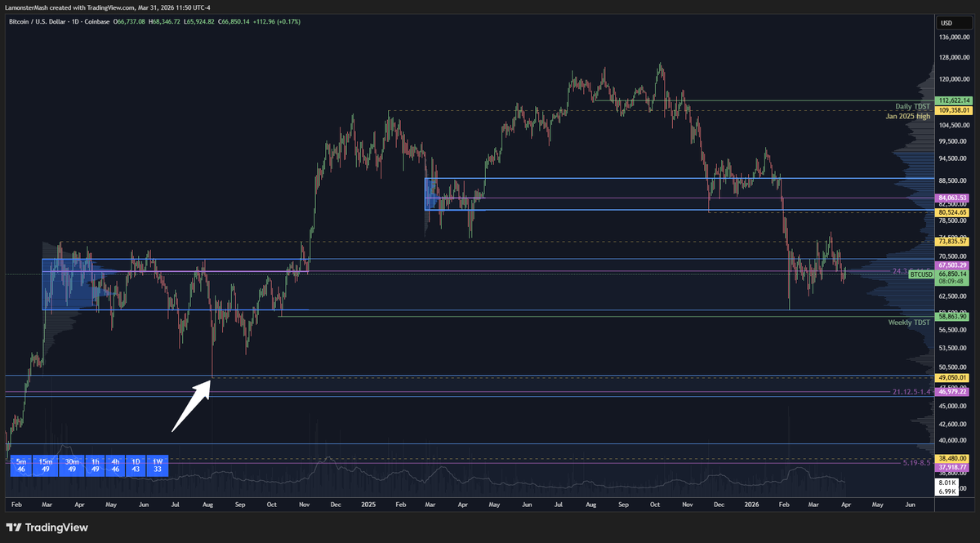Click the LamonsterMash created with TradingView.com caption
Image resolution: width=980 pixels, height=543 pixels.
click(107, 7)
